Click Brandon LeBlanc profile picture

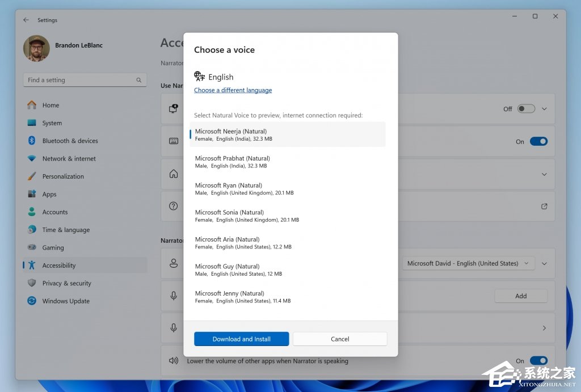pyautogui.click(x=36, y=48)
